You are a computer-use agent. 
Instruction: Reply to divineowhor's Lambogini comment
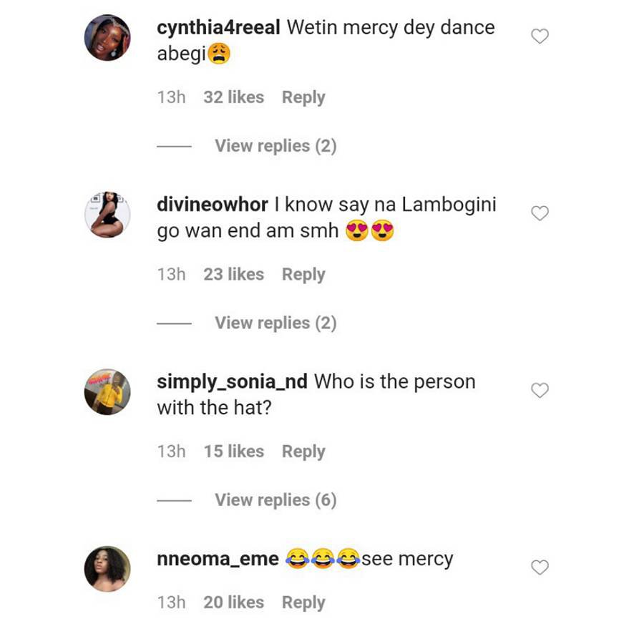pos(303,274)
